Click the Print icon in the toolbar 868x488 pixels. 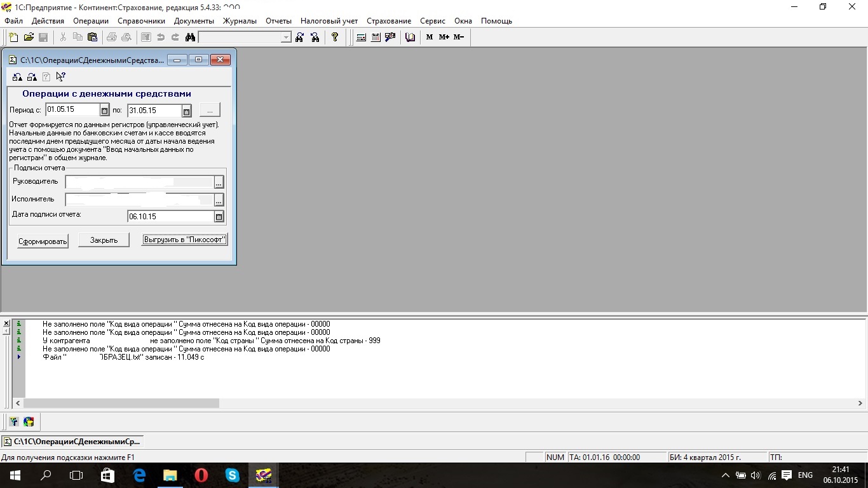[x=112, y=37]
